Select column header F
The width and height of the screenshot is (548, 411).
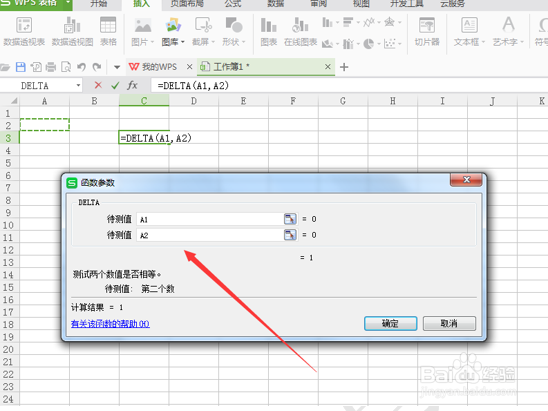coord(293,101)
